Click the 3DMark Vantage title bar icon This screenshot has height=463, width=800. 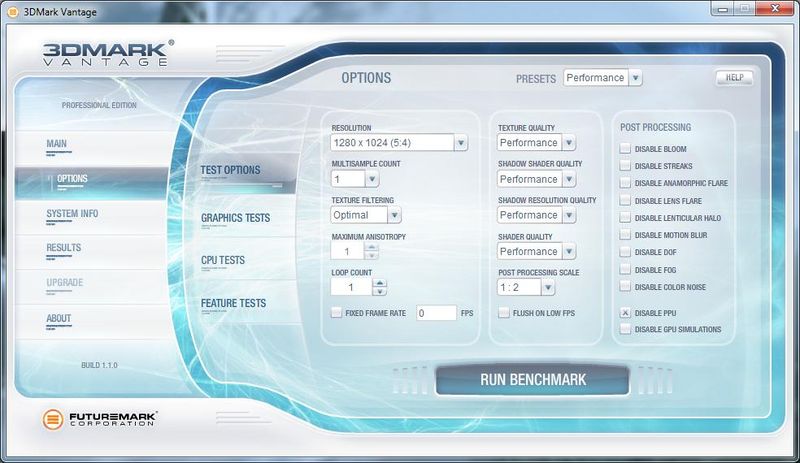(11, 8)
